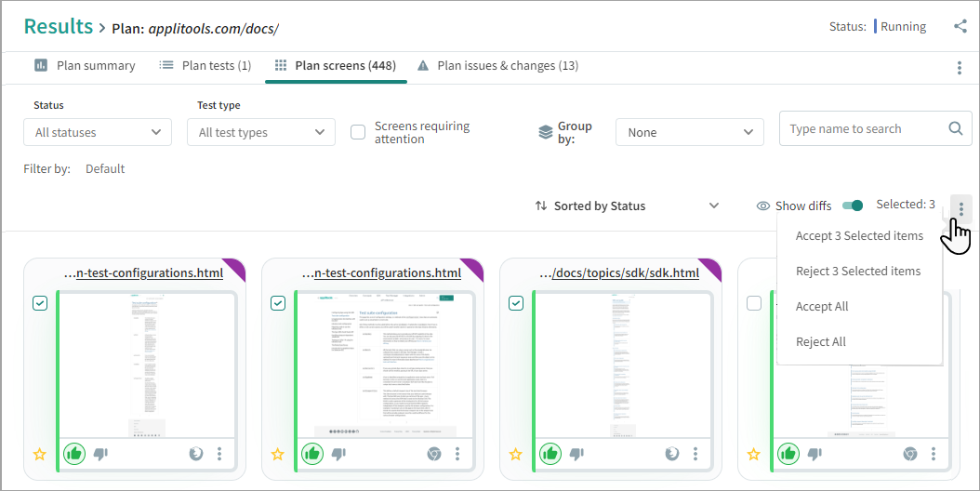
Task: Switch to the Plan summary tab
Action: tap(85, 66)
